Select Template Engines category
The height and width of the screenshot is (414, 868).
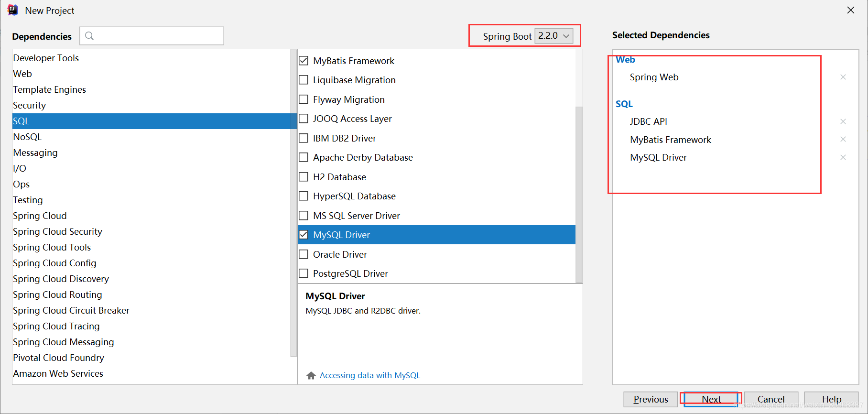[151, 89]
